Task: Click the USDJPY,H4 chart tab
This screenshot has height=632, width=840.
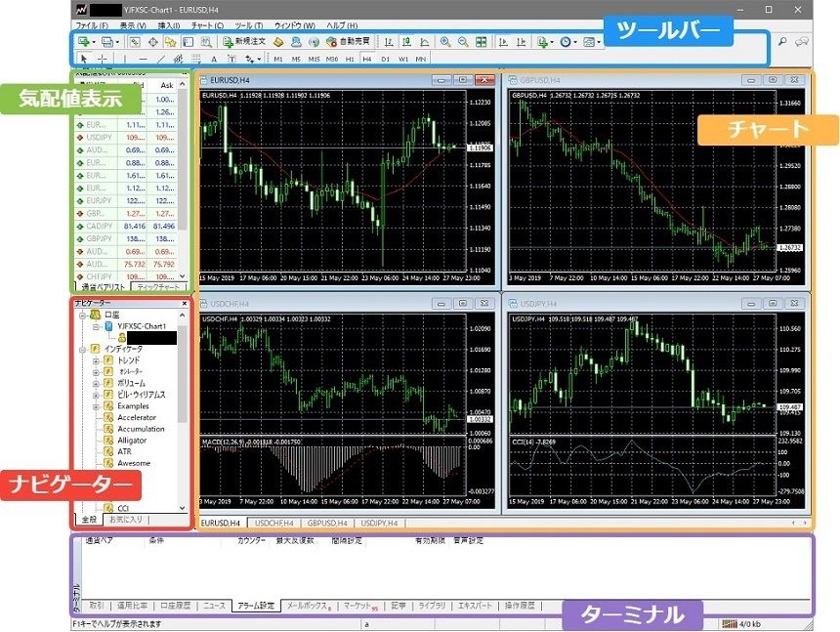Action: pos(379,523)
